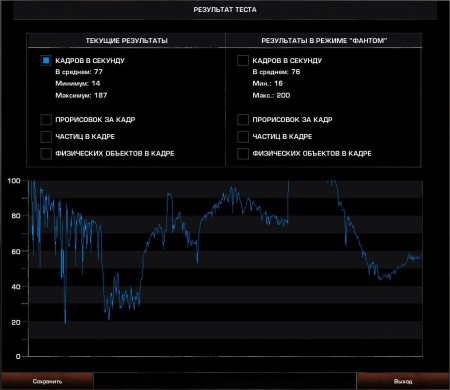The image size is (450, 390).
Task: Enable 'Частиц в кадре' in Текущие результаты
Action: point(46,136)
